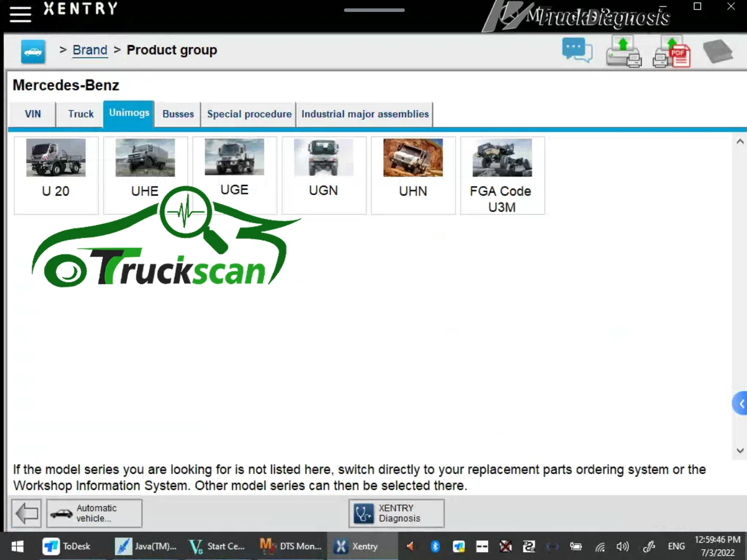Open the battery status tray icon
This screenshot has width=747, height=560.
coord(575,546)
